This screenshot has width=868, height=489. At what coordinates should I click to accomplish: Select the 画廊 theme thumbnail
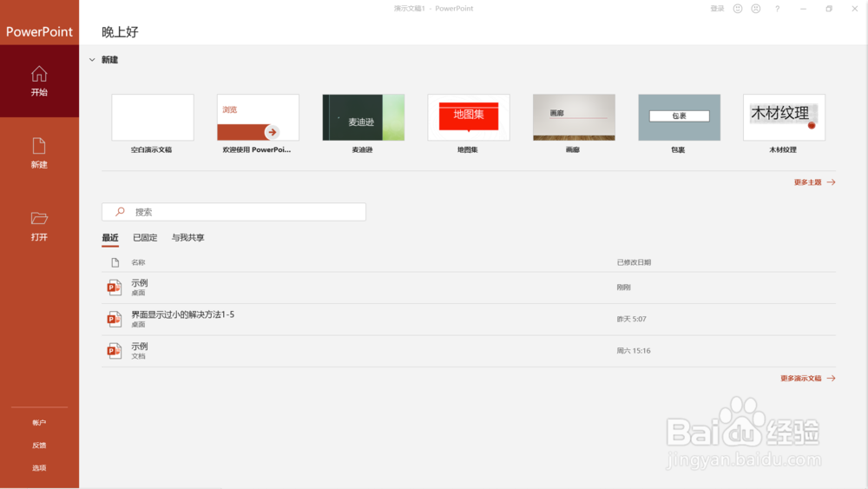574,117
